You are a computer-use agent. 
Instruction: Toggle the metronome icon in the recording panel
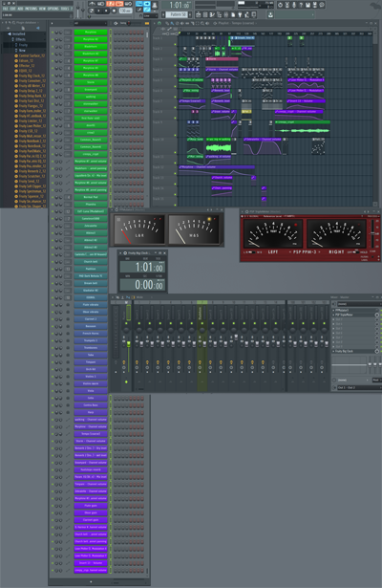pyautogui.click(x=92, y=4)
